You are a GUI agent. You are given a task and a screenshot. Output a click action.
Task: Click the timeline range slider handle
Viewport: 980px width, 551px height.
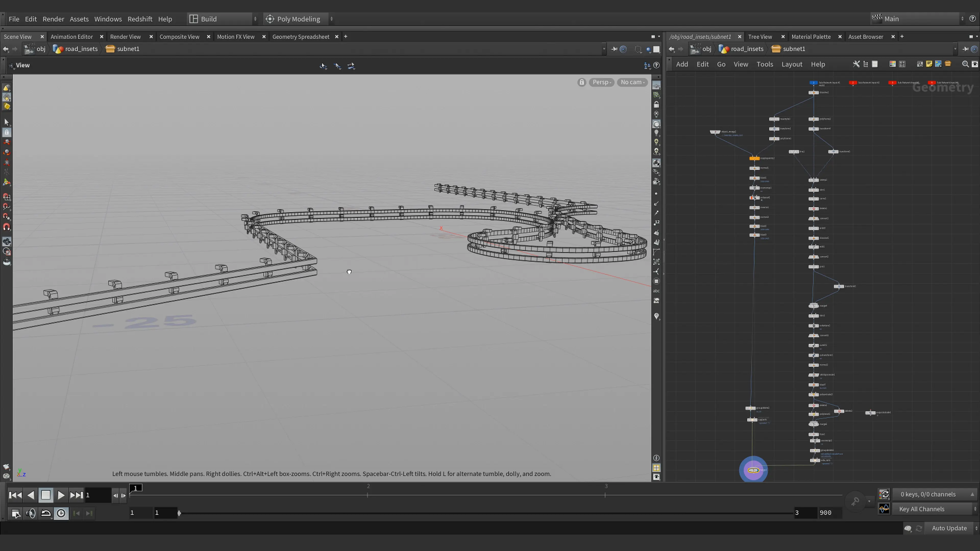point(179,513)
